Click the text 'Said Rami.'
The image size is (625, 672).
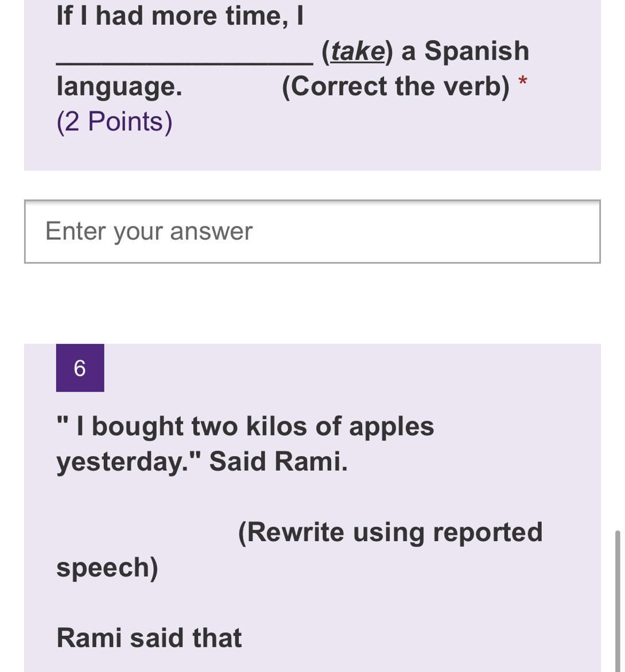click(x=278, y=462)
